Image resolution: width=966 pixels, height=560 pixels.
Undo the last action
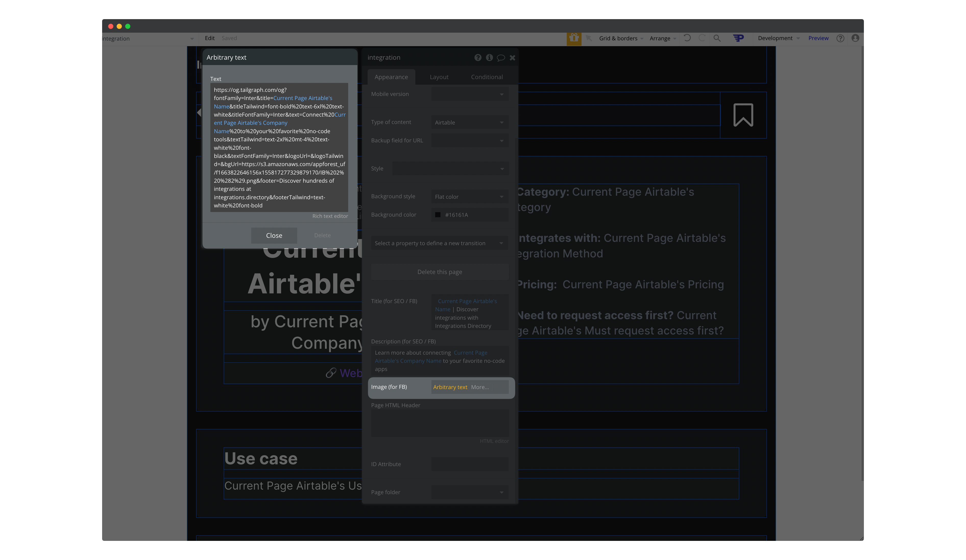687,38
